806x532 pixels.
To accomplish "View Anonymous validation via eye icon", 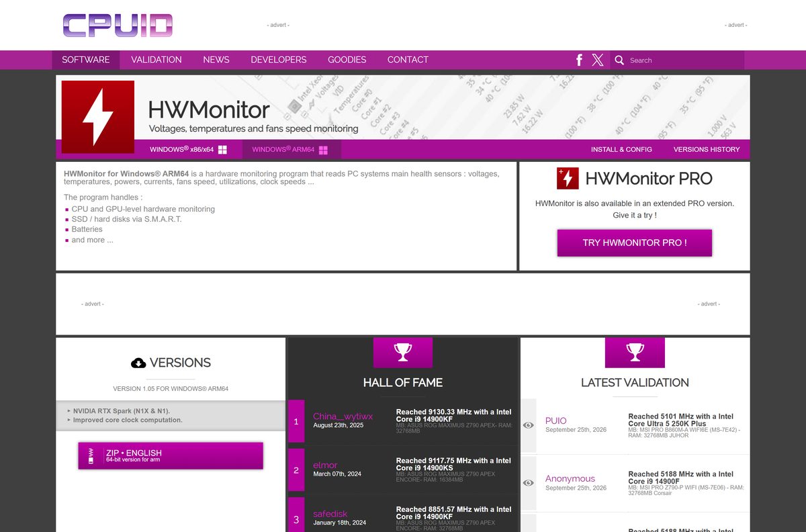I will [529, 482].
